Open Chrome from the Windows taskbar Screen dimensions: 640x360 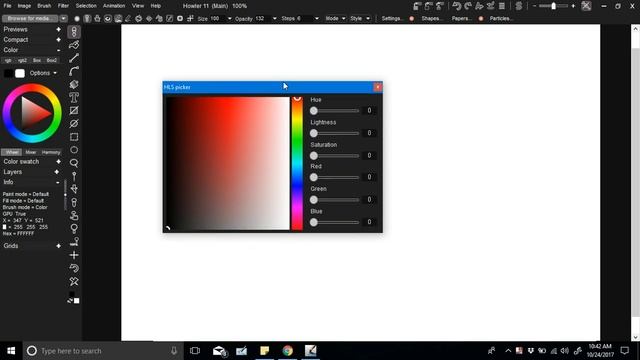click(288, 351)
